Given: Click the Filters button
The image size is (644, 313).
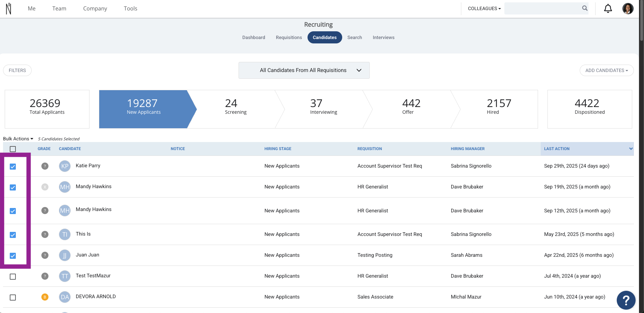Looking at the screenshot, I should point(17,70).
